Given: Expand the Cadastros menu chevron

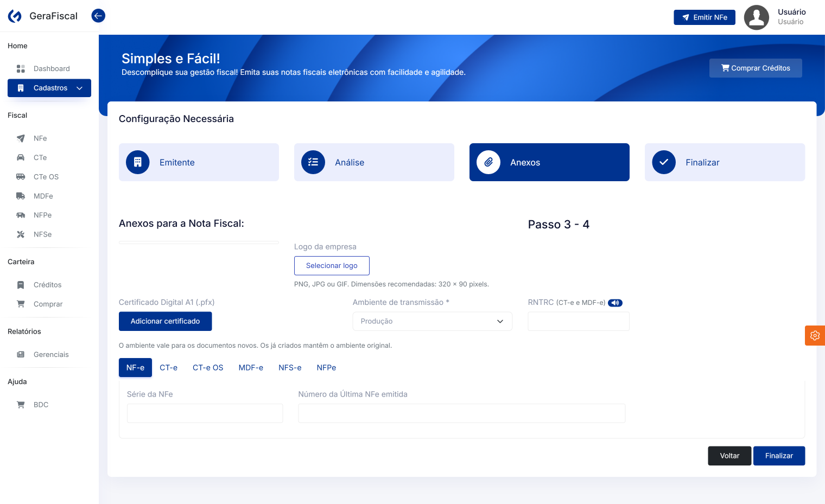Looking at the screenshot, I should [x=80, y=88].
